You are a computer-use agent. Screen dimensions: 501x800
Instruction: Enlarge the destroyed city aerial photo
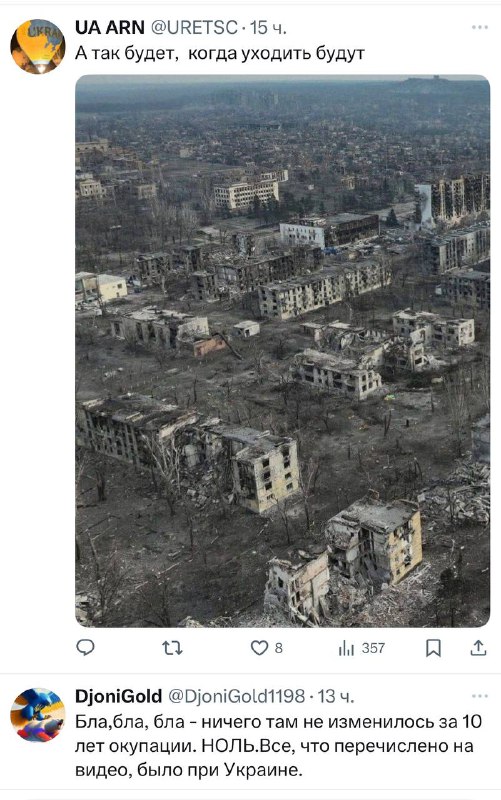coord(283,351)
